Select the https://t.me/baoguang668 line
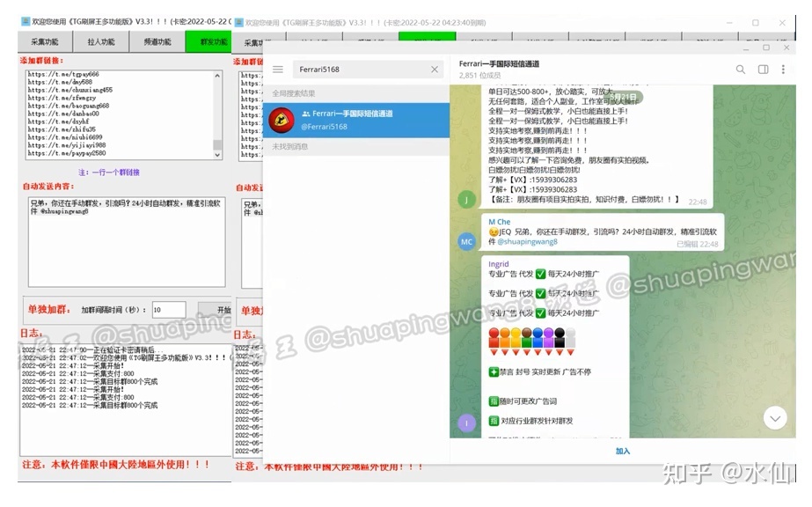 [x=69, y=106]
